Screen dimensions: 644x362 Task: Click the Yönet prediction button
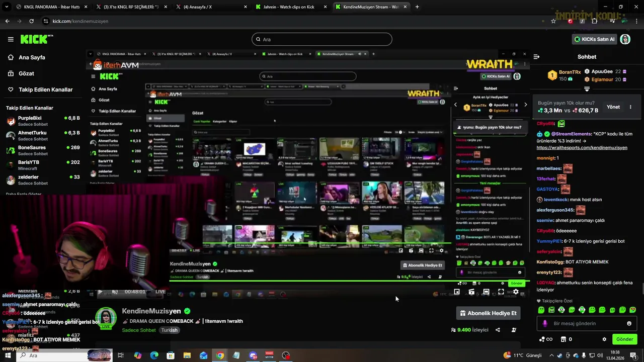coord(613,107)
